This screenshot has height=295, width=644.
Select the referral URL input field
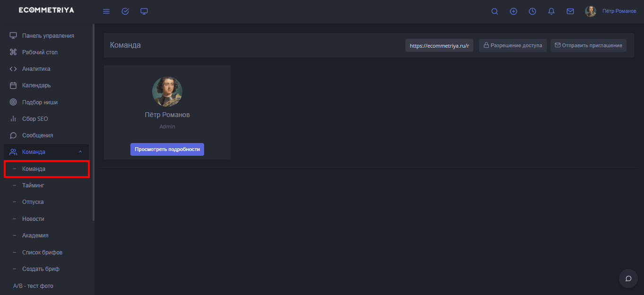pyautogui.click(x=439, y=46)
